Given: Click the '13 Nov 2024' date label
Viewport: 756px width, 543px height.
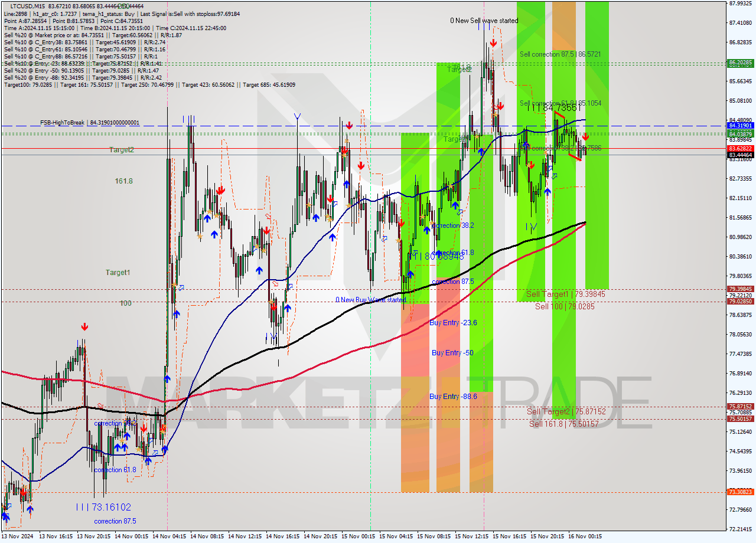Looking at the screenshot, I should point(18,537).
